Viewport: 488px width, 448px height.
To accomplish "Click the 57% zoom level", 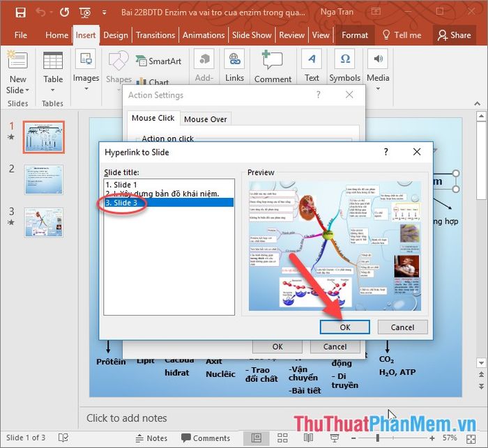I will [x=450, y=438].
